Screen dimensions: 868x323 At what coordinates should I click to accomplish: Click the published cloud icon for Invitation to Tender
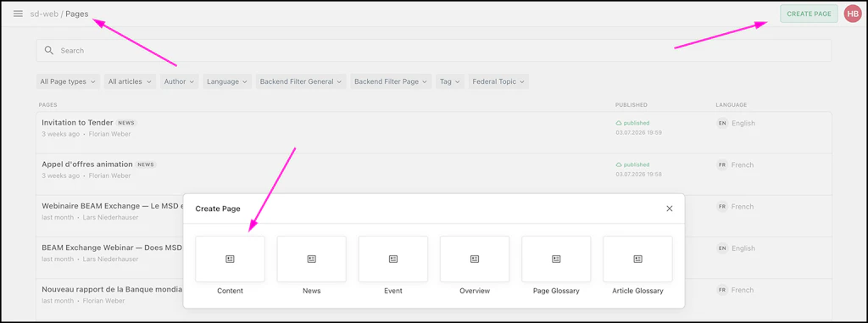coord(619,123)
